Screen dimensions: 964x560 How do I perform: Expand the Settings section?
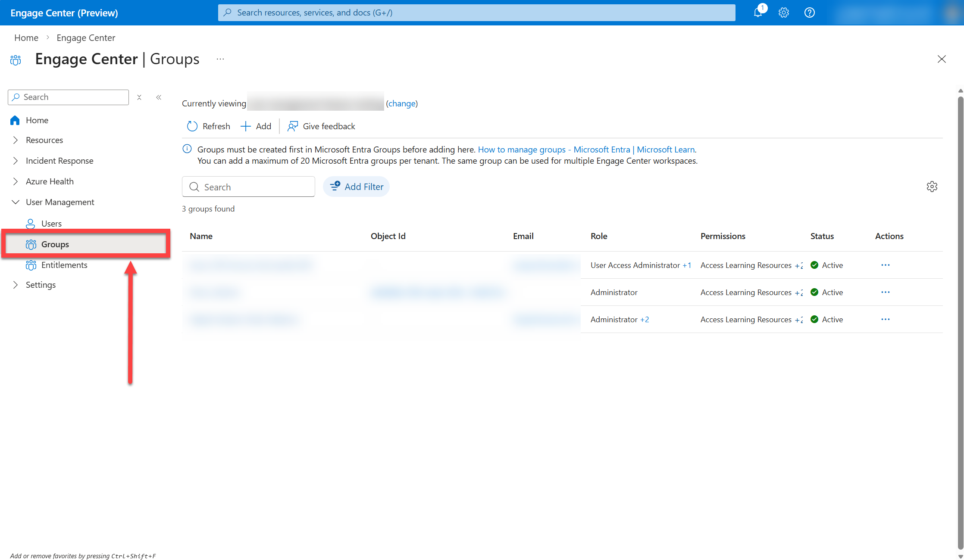click(16, 285)
